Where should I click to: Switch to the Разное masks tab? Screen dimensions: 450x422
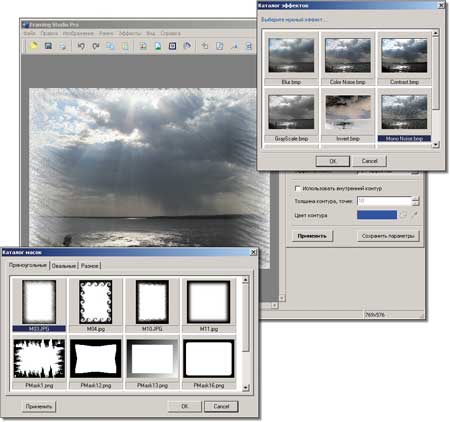(90, 266)
